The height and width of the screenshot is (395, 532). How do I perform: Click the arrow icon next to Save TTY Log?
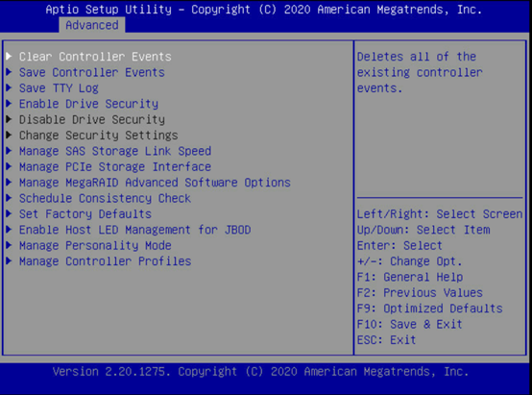point(10,87)
